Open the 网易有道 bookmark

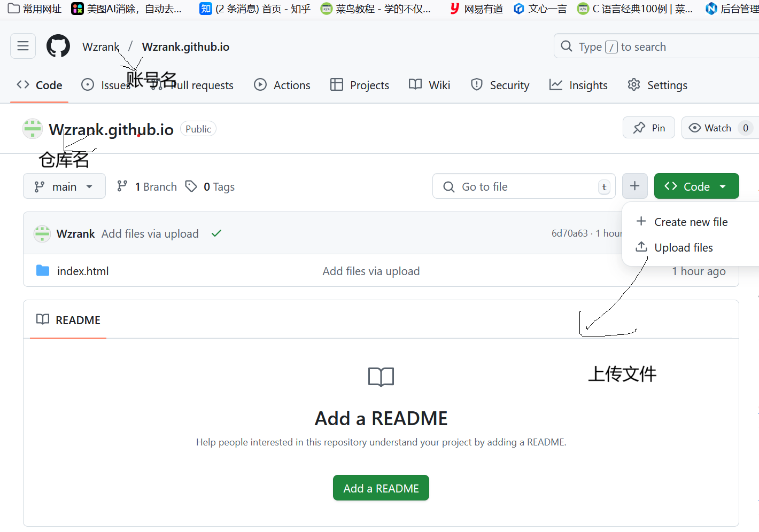476,9
